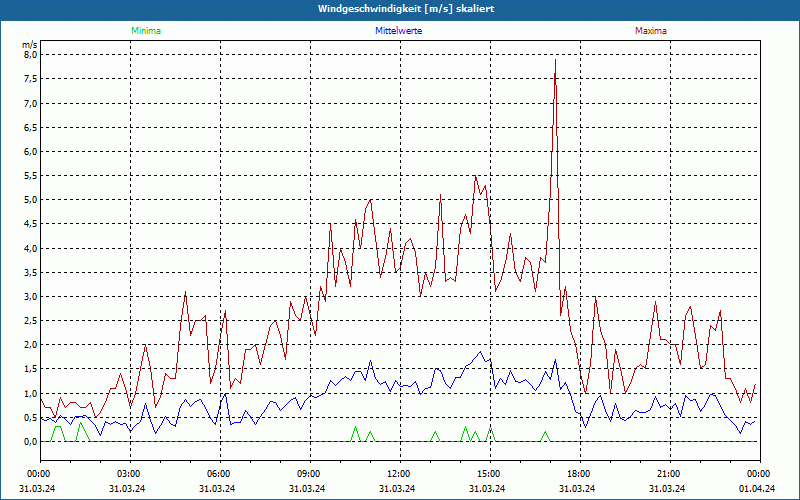Click the 09:00 time axis label

[310, 474]
